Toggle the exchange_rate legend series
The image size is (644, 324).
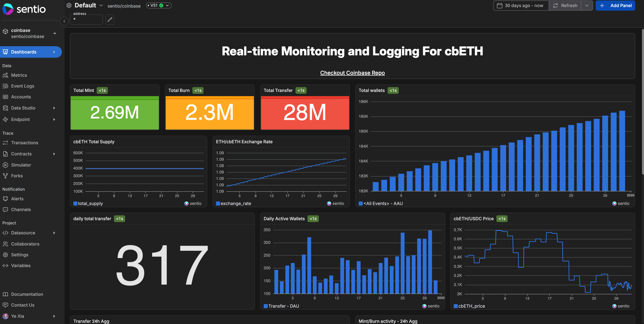pyautogui.click(x=233, y=204)
